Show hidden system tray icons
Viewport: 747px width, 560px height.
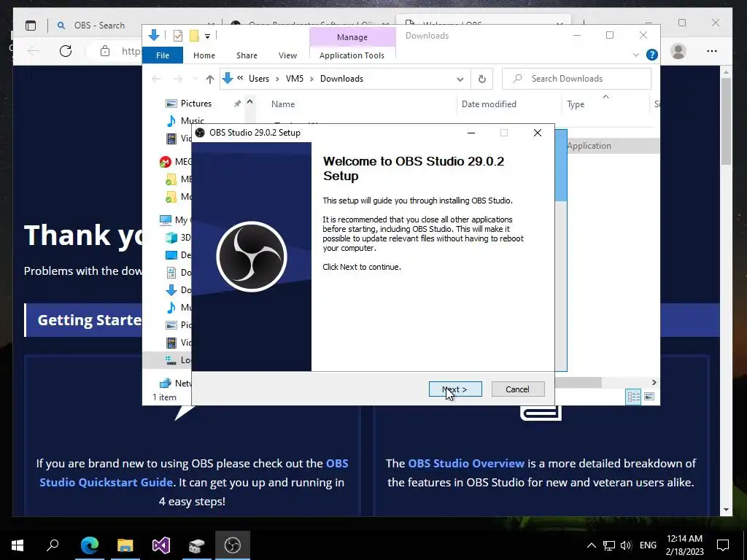(591, 545)
